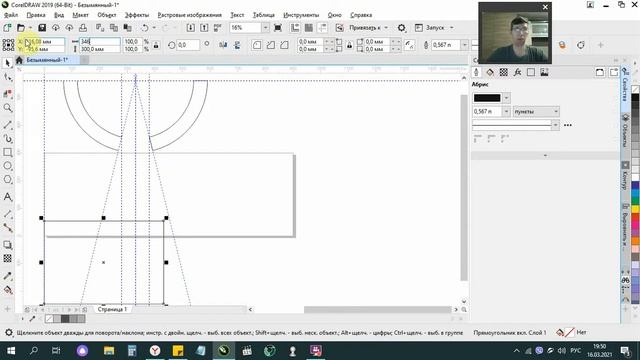Select the Shape tool in toolbox
Screen dimensions: 640x360
pyautogui.click(x=7, y=78)
